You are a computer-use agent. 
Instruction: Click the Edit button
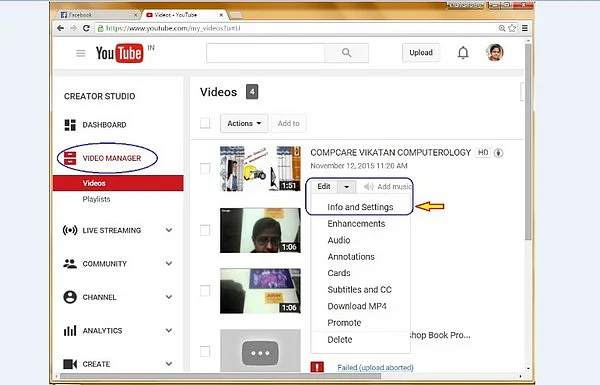[x=324, y=186]
